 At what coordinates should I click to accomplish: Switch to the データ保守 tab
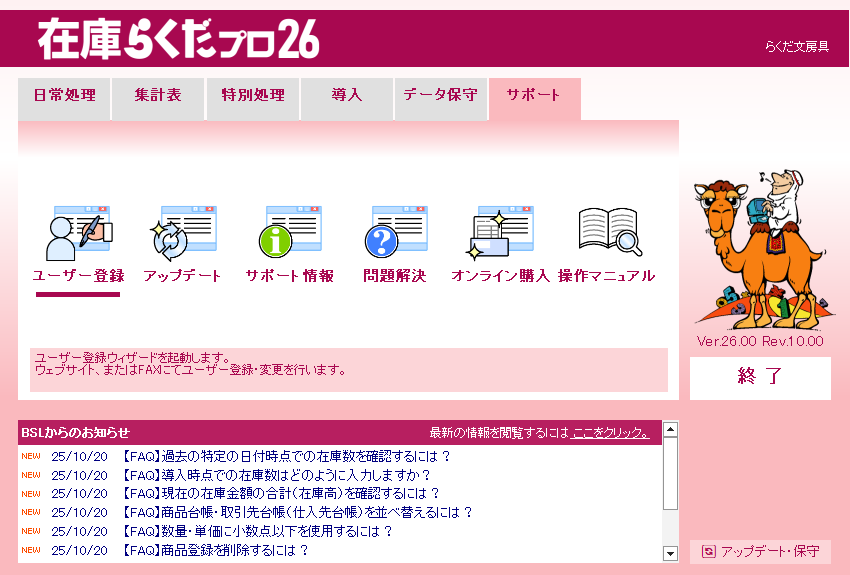click(441, 96)
